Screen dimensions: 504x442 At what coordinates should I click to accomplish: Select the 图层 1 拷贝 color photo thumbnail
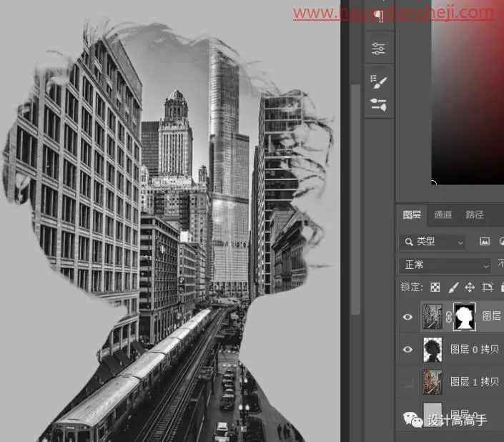point(433,382)
